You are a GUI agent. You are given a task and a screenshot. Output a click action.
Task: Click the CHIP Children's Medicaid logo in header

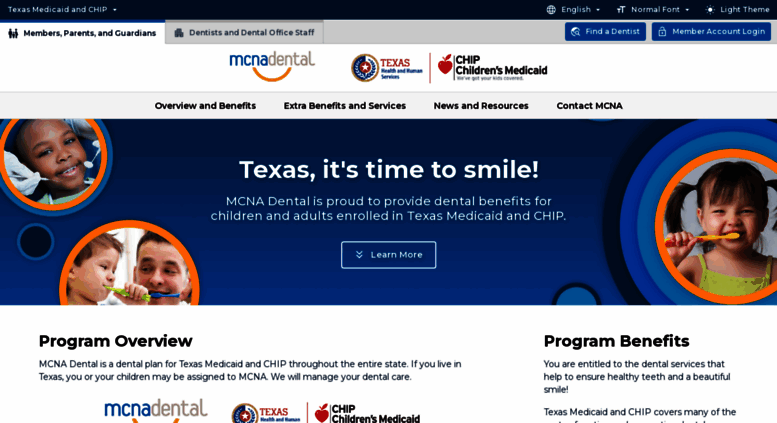coord(493,68)
